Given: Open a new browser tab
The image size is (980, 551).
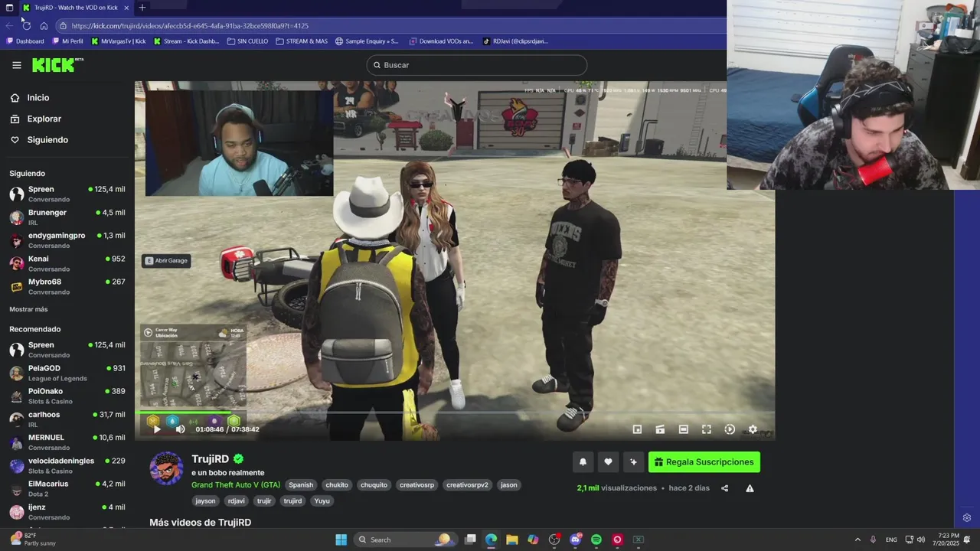Looking at the screenshot, I should click(x=142, y=8).
